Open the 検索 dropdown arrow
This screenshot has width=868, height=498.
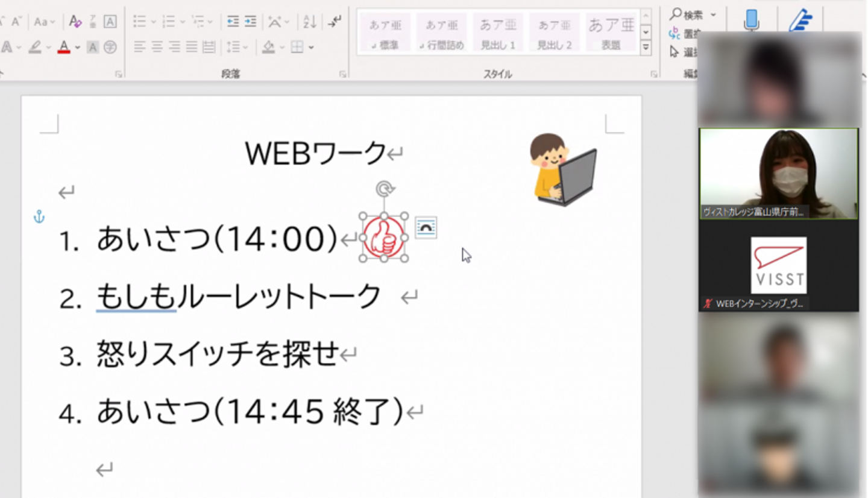(x=713, y=14)
